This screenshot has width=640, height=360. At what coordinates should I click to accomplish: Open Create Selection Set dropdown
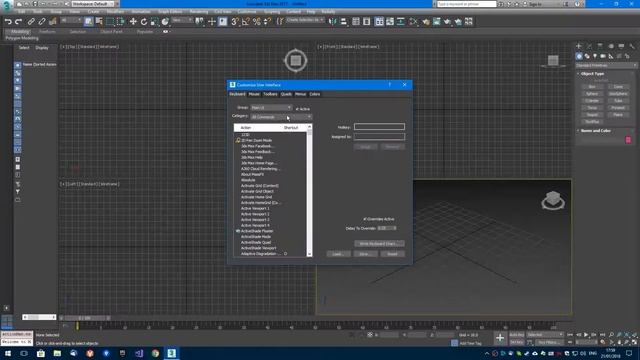pos(305,20)
